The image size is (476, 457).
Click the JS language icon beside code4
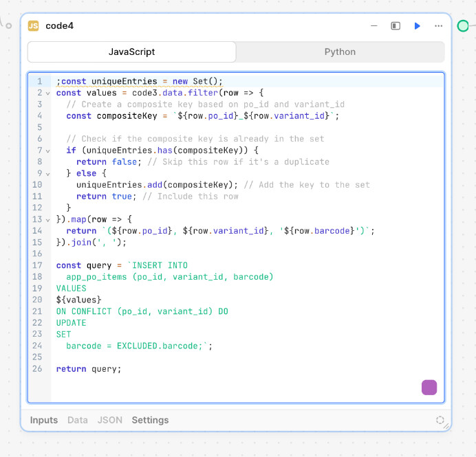click(x=33, y=26)
